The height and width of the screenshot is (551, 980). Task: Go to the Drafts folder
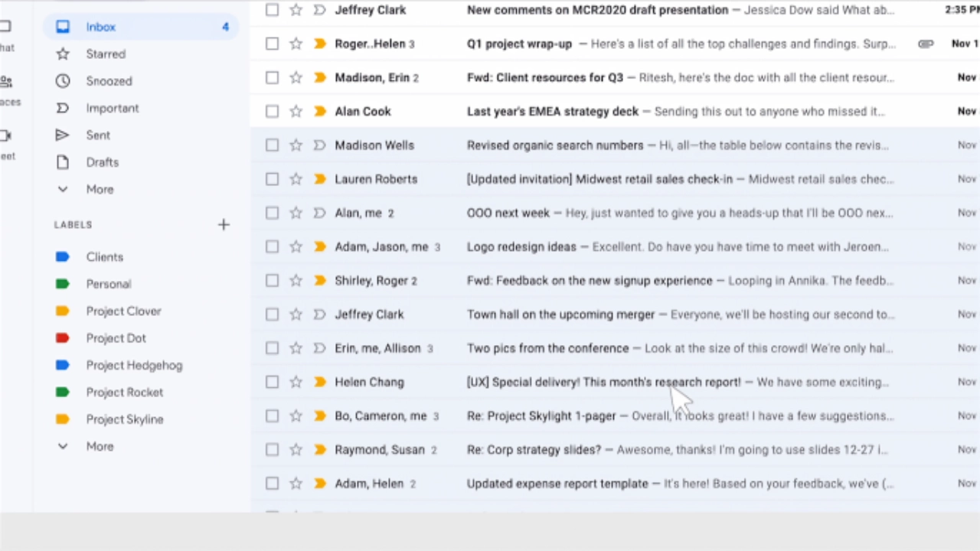coord(102,162)
